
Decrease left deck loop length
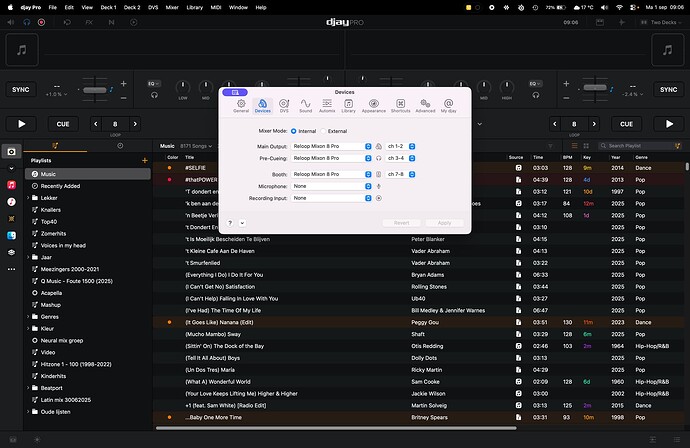[x=95, y=124]
